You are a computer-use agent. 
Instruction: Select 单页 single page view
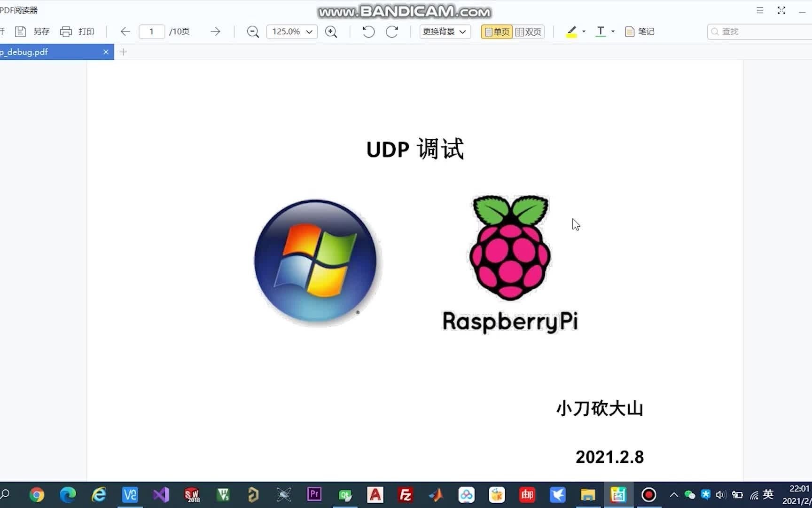[x=497, y=32]
